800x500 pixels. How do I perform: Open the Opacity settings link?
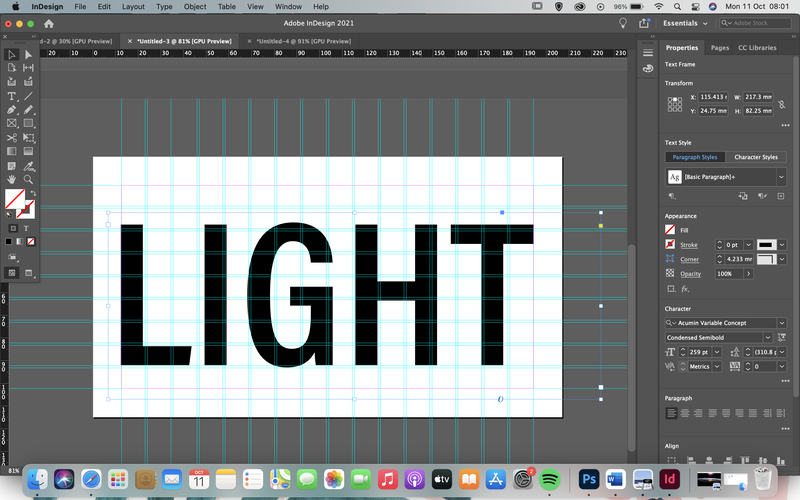(x=690, y=274)
